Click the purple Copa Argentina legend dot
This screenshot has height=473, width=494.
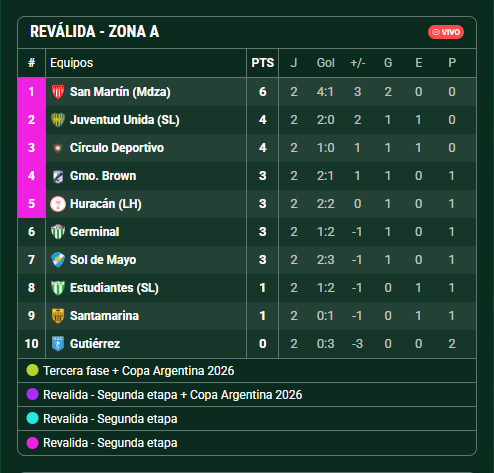click(32, 394)
